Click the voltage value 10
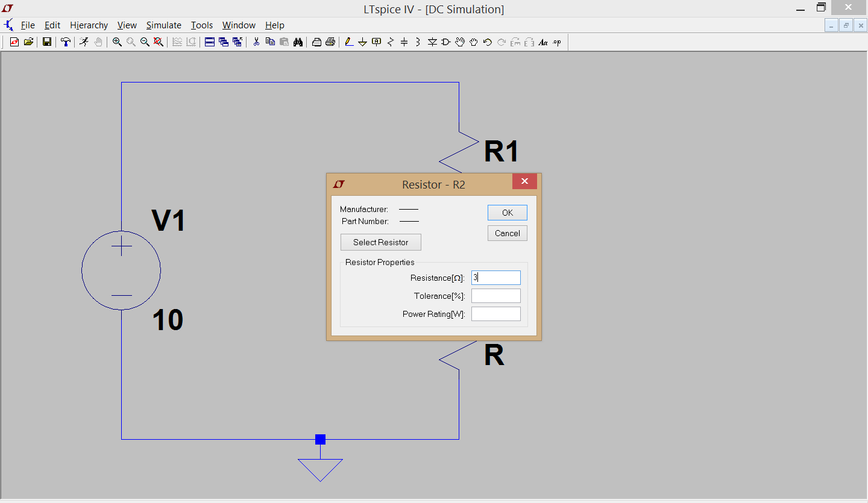868x503 pixels. point(168,320)
